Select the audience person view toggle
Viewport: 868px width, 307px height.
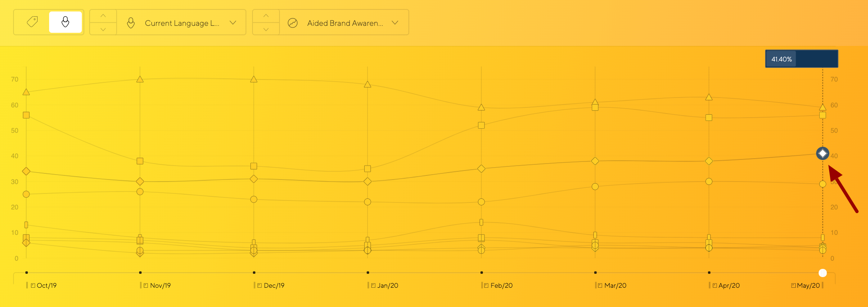click(65, 22)
